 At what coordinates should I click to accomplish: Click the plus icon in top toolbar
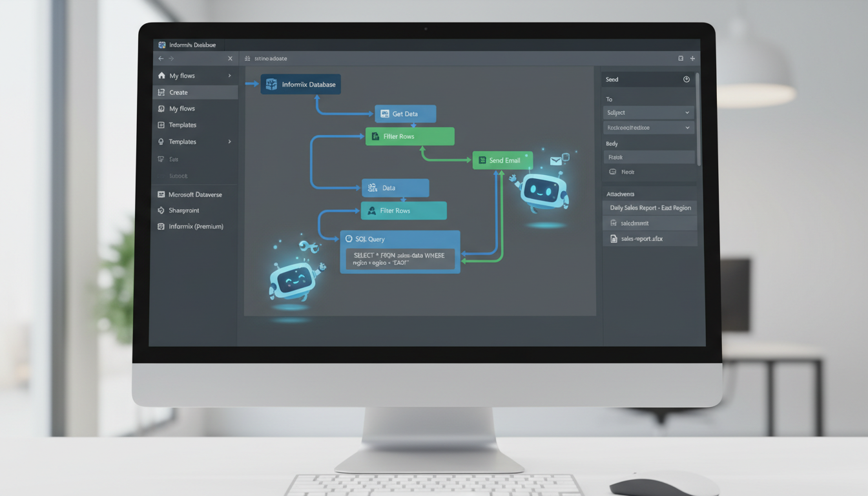click(x=692, y=58)
